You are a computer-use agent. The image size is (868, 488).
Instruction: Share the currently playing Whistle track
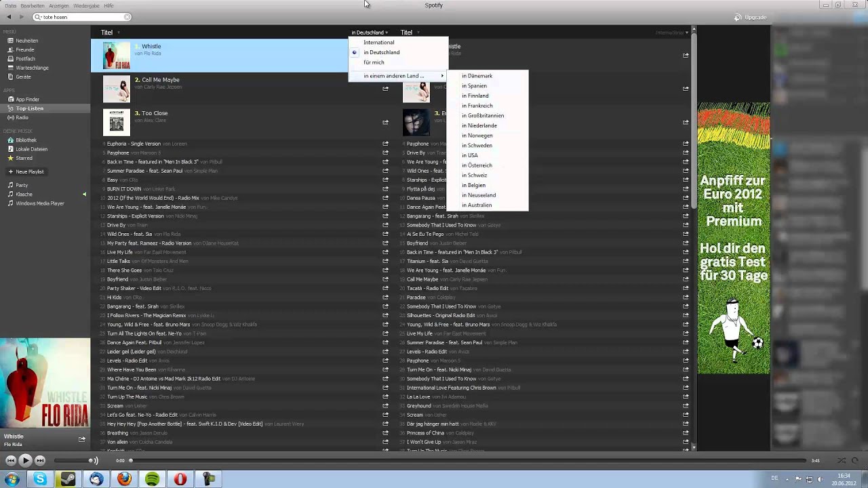click(x=82, y=439)
